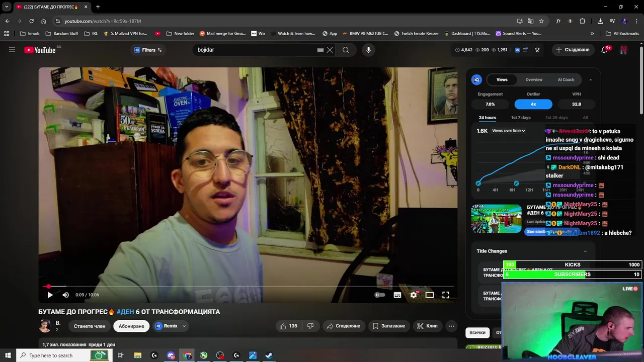Switch to the AI Coach tab
This screenshot has height=362, width=644.
[566, 79]
